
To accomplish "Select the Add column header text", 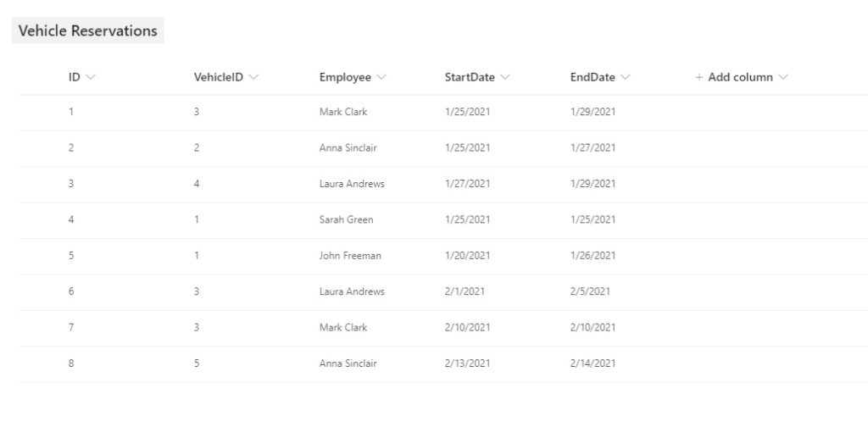I will click(x=740, y=77).
